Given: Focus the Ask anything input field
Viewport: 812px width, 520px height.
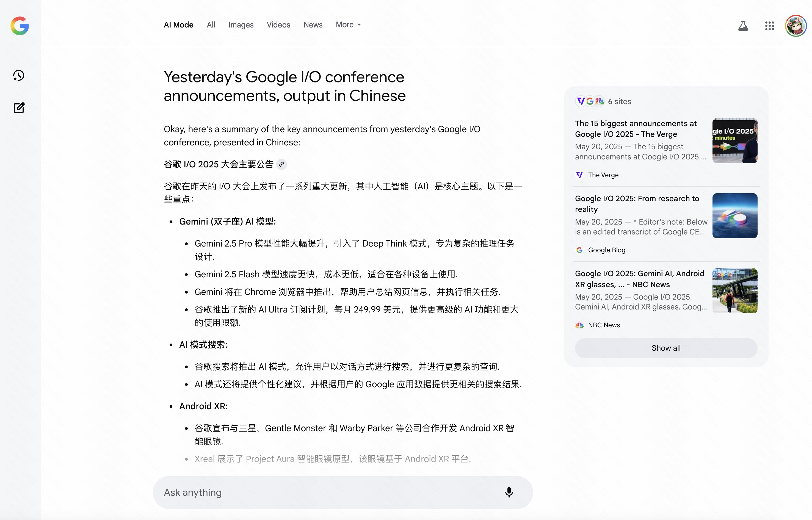Looking at the screenshot, I should click(x=343, y=492).
